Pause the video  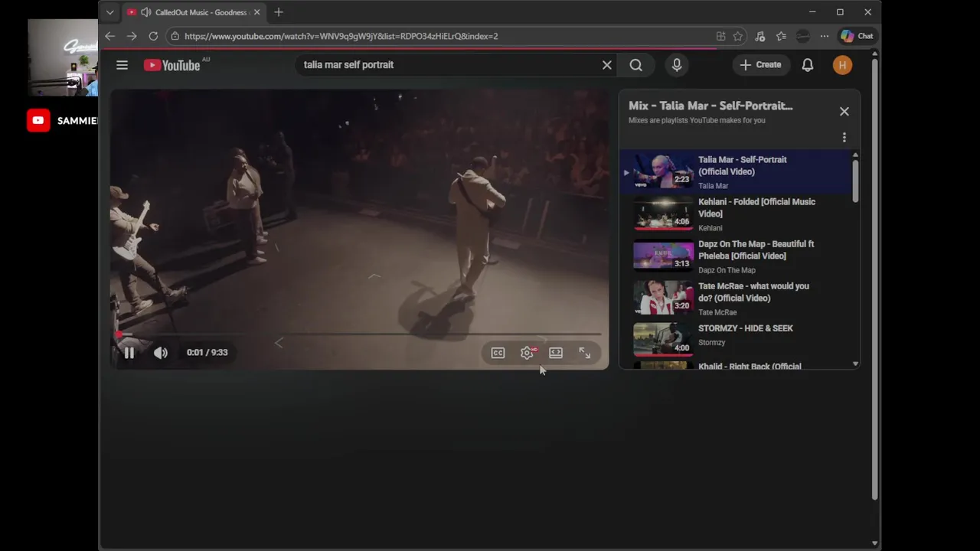pos(129,353)
